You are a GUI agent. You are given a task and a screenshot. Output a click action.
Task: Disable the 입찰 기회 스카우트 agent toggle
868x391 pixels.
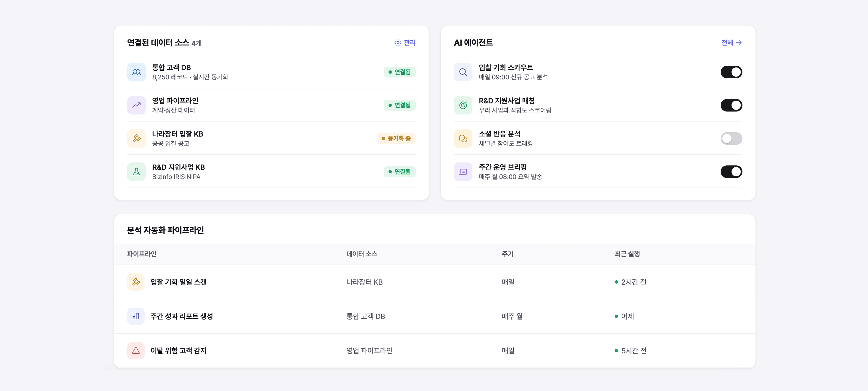731,72
